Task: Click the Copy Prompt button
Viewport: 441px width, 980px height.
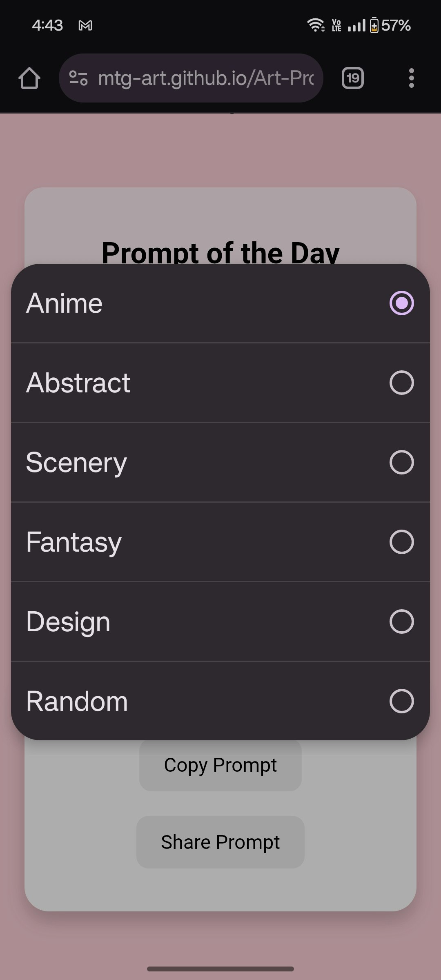Action: 220,765
